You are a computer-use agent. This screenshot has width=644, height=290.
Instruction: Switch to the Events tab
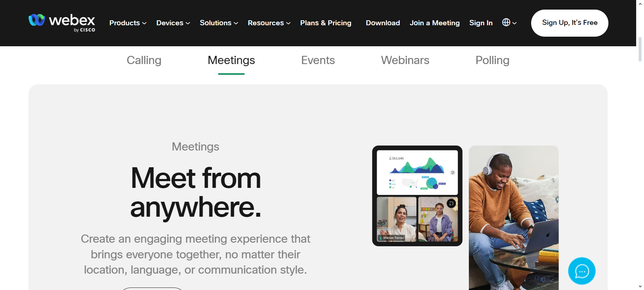click(318, 60)
